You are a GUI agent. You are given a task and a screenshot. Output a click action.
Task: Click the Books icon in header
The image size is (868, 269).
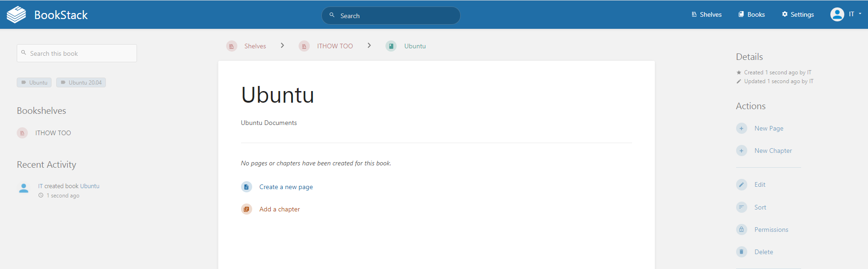[741, 14]
